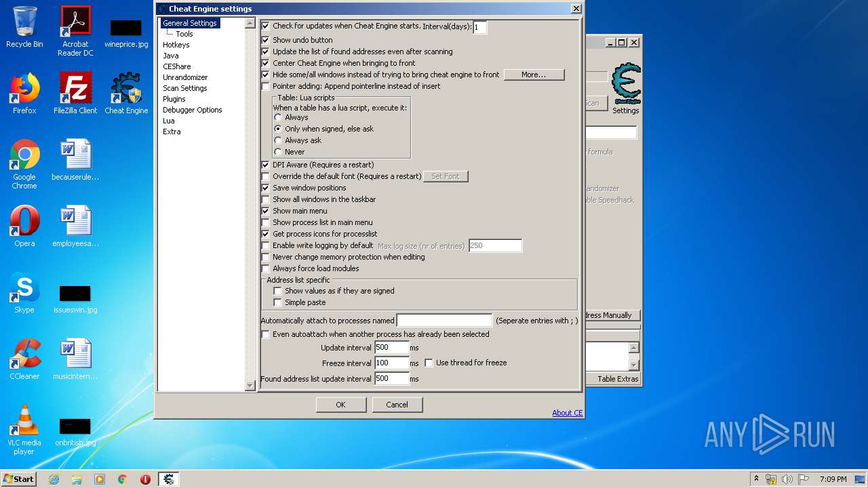Enable Pointer adding append pointerline
Viewport: 868px width, 488px height.
[266, 86]
